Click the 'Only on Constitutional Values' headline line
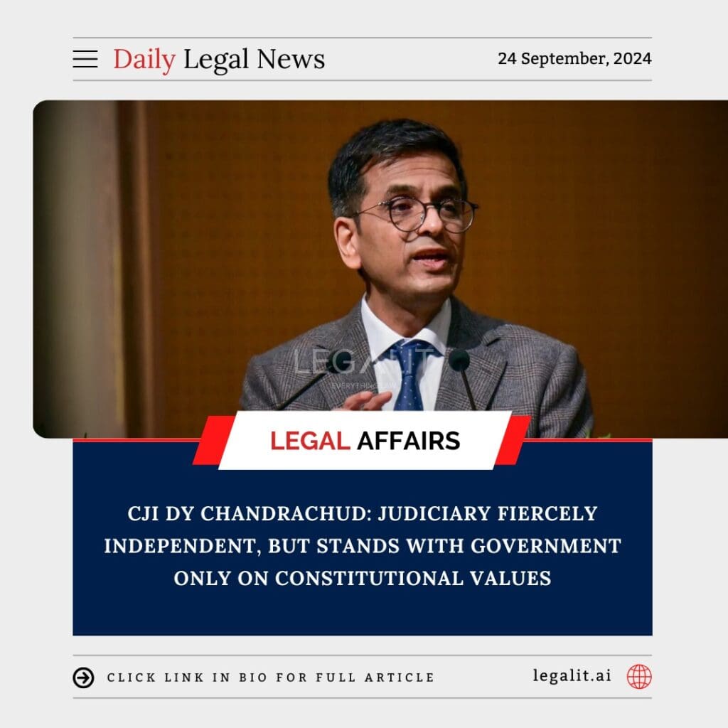 point(363,579)
